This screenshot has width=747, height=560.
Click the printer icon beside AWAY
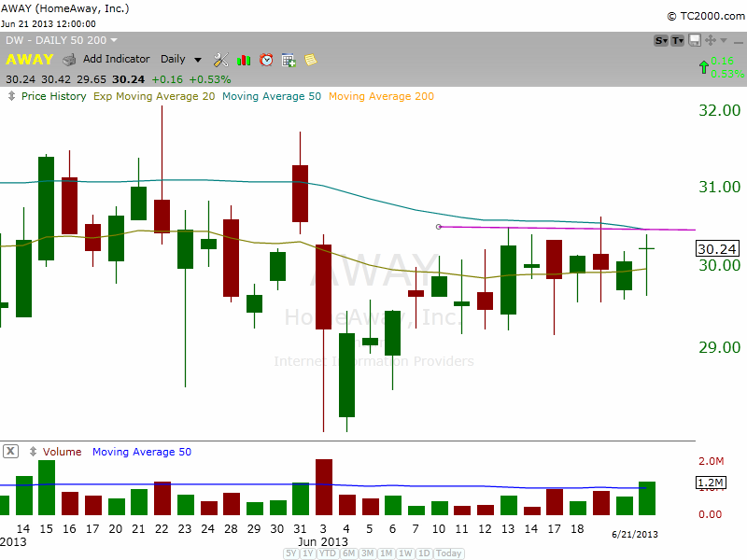(x=69, y=60)
